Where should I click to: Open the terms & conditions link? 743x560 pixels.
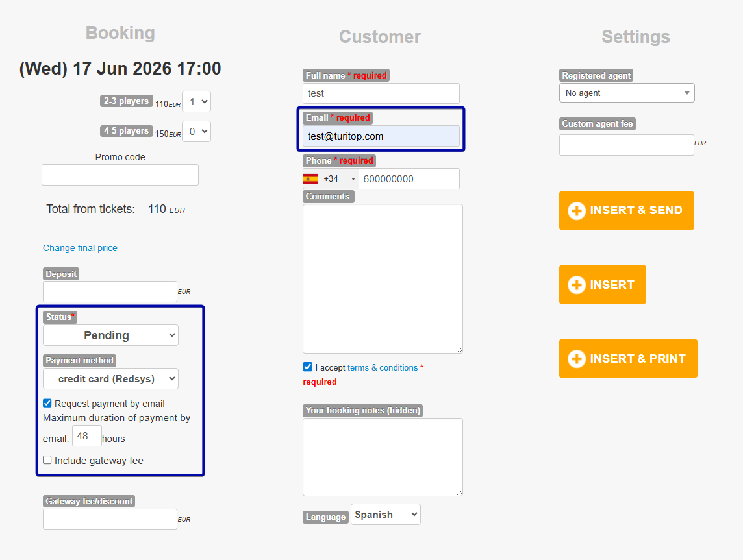pyautogui.click(x=383, y=367)
